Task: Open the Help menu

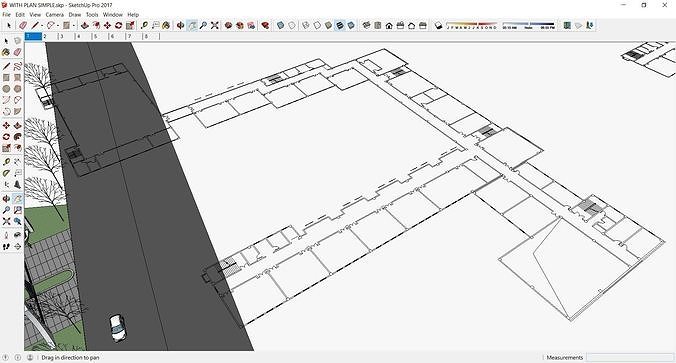Action: [133, 15]
